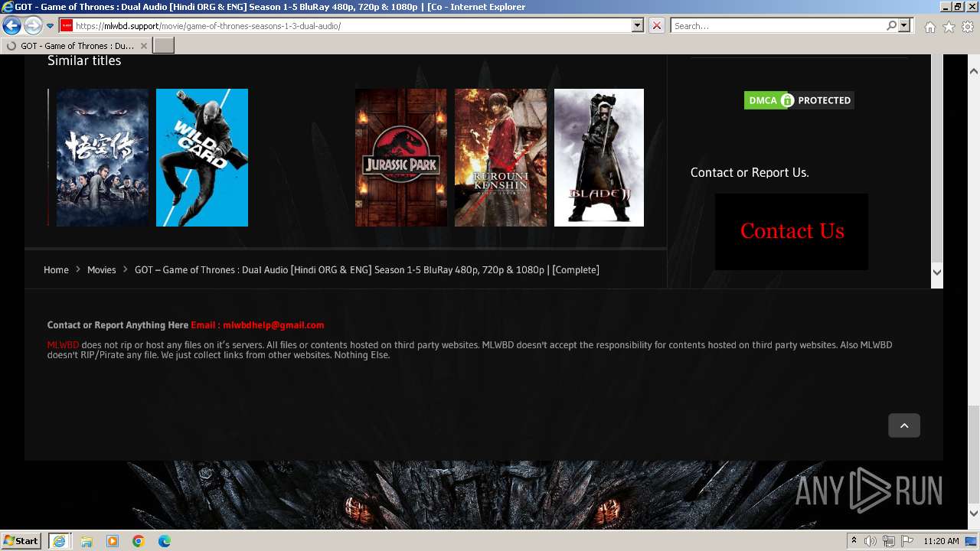Click the red MLWBD link in disclaimer
Viewport: 980px width, 551px height.
pos(63,345)
